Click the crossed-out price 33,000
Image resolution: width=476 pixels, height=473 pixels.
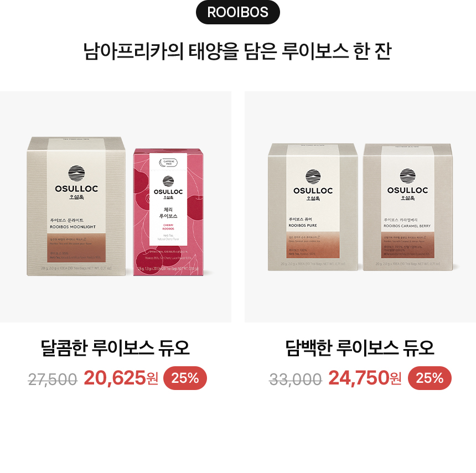point(296,380)
